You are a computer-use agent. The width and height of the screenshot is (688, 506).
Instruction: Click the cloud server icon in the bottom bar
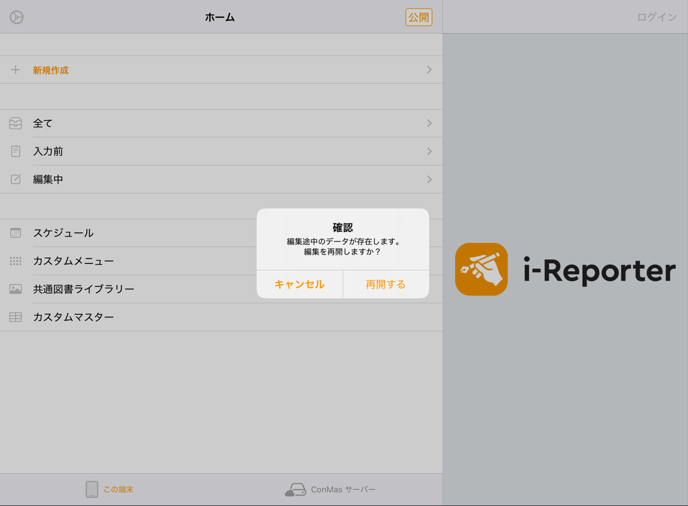click(x=295, y=489)
